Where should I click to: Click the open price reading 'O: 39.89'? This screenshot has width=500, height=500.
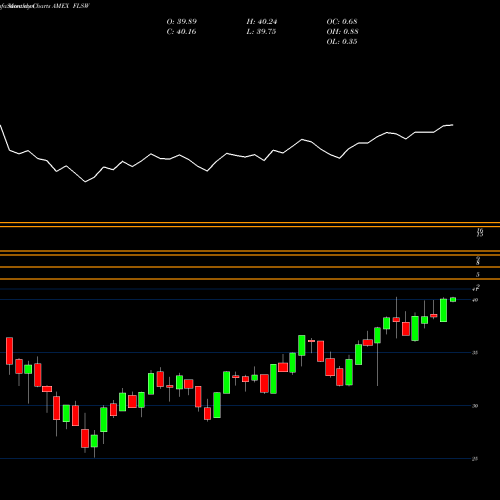(182, 22)
